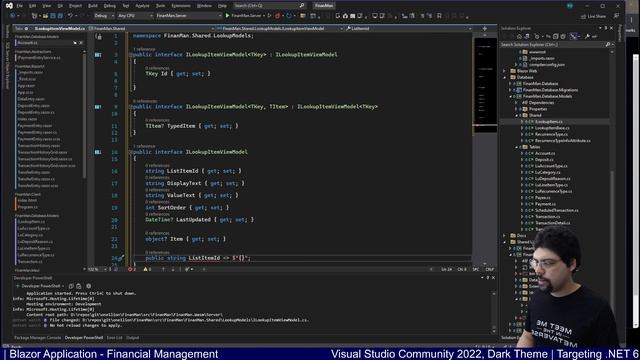
Task: Click the red Hot Reload flame icon
Action: point(278,16)
